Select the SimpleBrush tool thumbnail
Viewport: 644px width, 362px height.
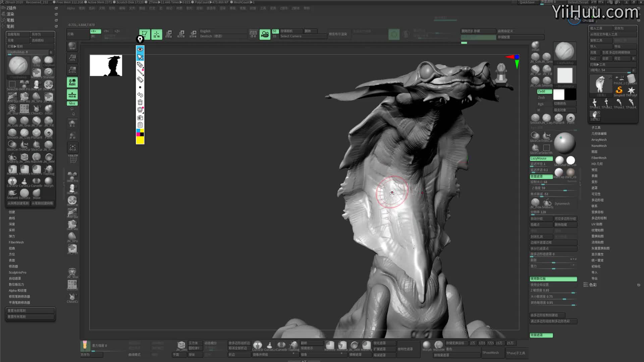pyautogui.click(x=619, y=90)
